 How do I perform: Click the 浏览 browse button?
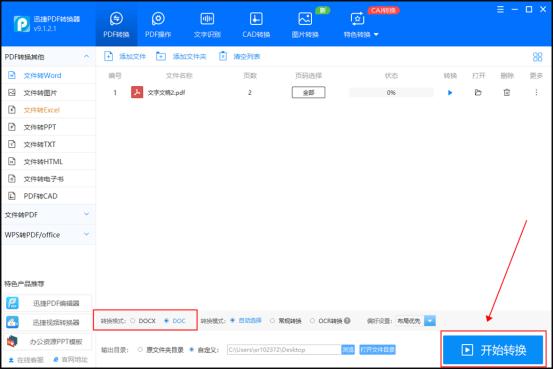[x=348, y=350]
